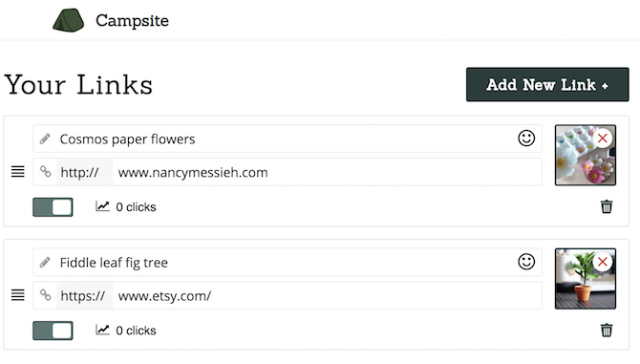The width and height of the screenshot is (640, 364).
Task: Open emoji picker for Fiddle leaf fig tree
Action: [x=526, y=262]
